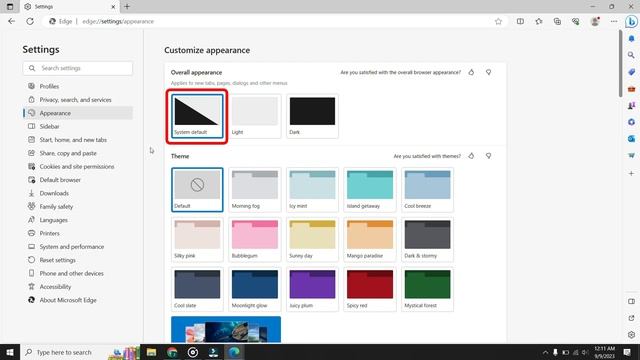The height and width of the screenshot is (360, 640).
Task: Open the Profiles settings section
Action: 78,86
